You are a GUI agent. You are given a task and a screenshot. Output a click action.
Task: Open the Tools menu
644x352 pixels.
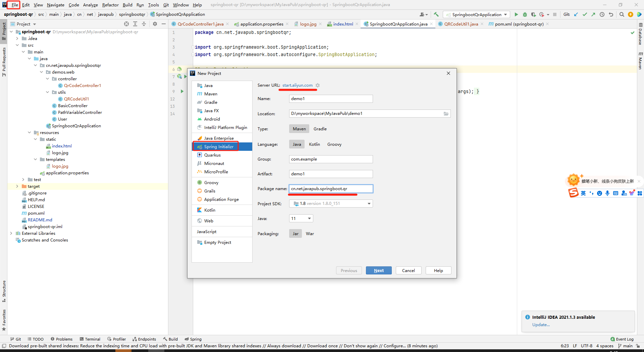tap(153, 5)
